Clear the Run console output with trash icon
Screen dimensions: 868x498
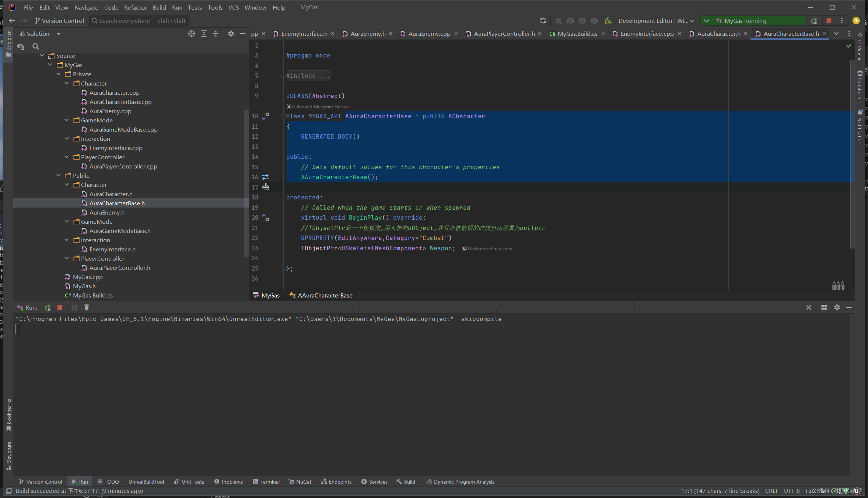pyautogui.click(x=87, y=307)
